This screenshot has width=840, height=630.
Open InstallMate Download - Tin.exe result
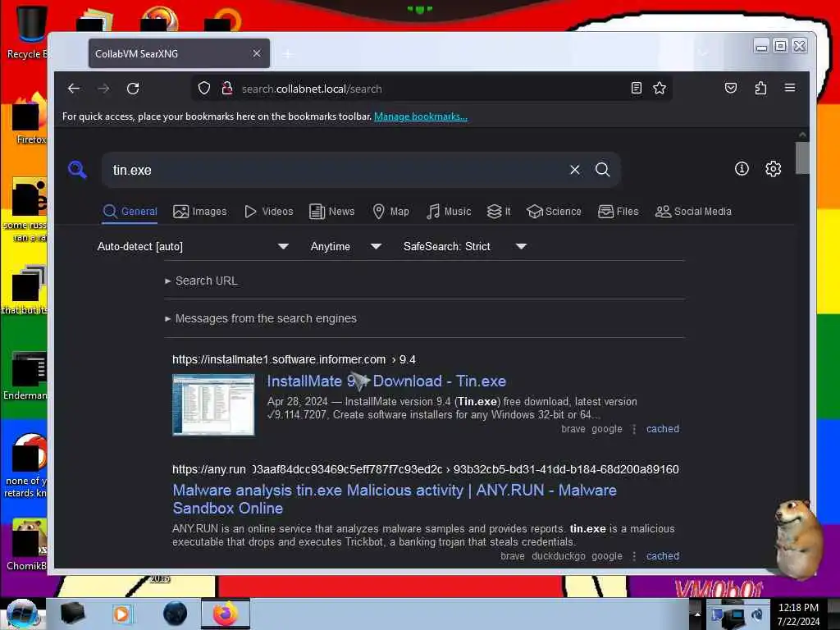[x=386, y=381]
